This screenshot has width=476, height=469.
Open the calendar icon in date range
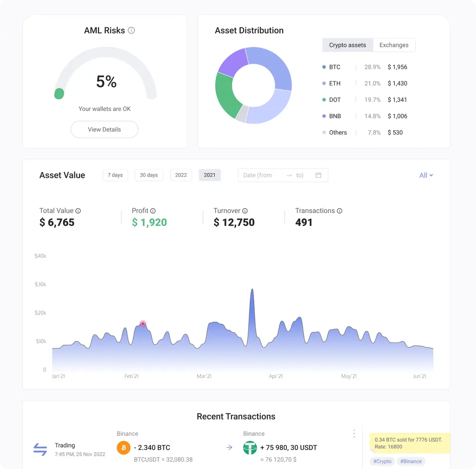(318, 175)
